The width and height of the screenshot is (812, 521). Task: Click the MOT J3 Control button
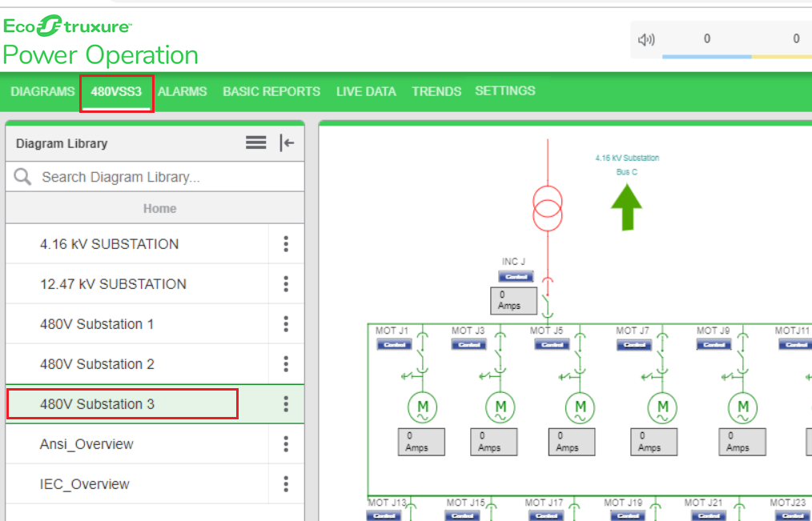(468, 345)
